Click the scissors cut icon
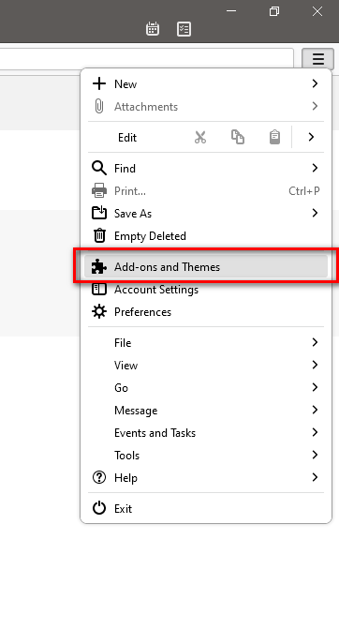Image resolution: width=339 pixels, height=644 pixels. tap(200, 137)
